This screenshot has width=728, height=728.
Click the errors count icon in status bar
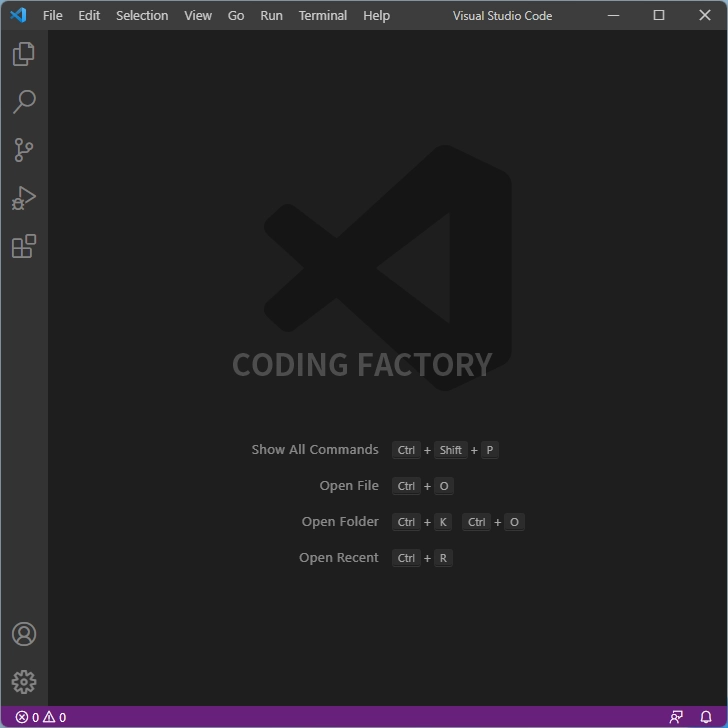pyautogui.click(x=22, y=717)
